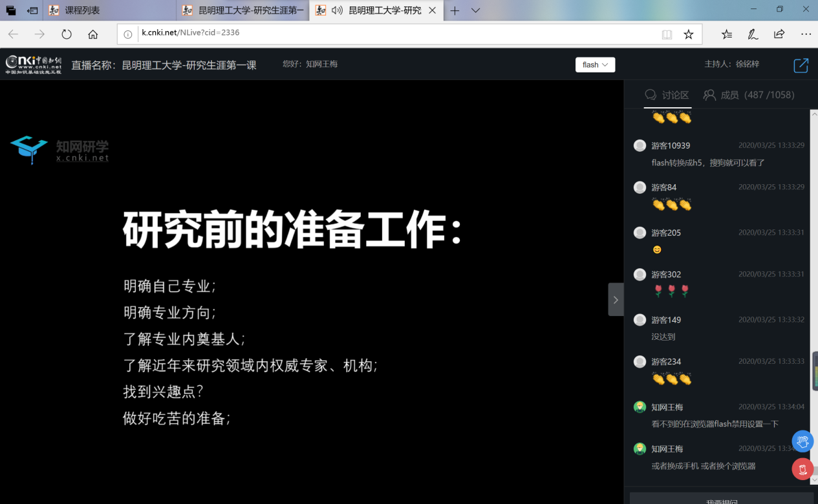Screen dimensions: 818x504
Task: Click the slide line 找到兴趣点
Action: click(x=164, y=392)
